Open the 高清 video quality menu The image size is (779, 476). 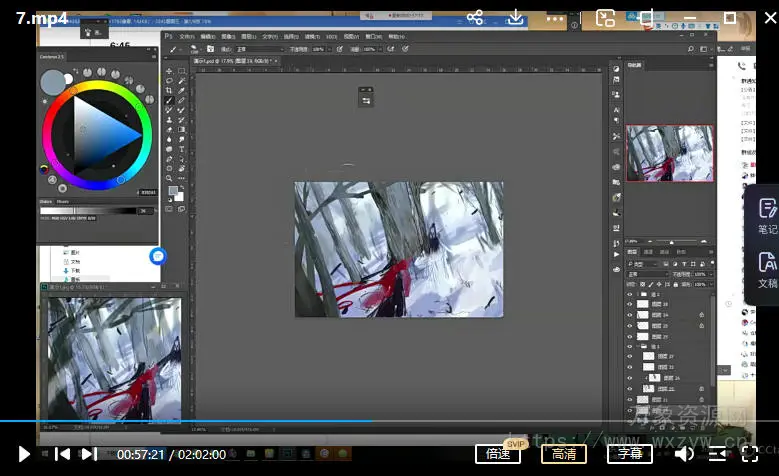point(564,454)
